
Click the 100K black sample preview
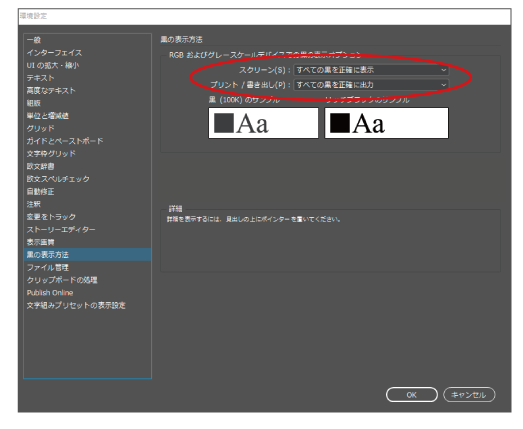tap(264, 123)
